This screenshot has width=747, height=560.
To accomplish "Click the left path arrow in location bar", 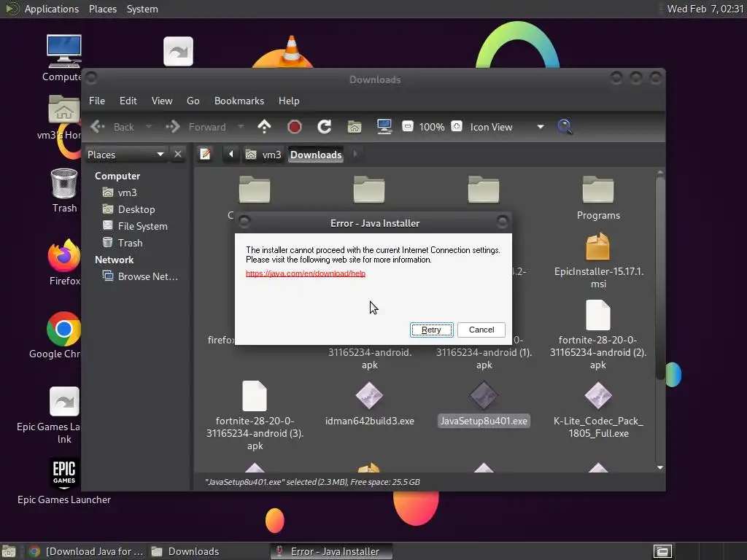I will coord(231,155).
